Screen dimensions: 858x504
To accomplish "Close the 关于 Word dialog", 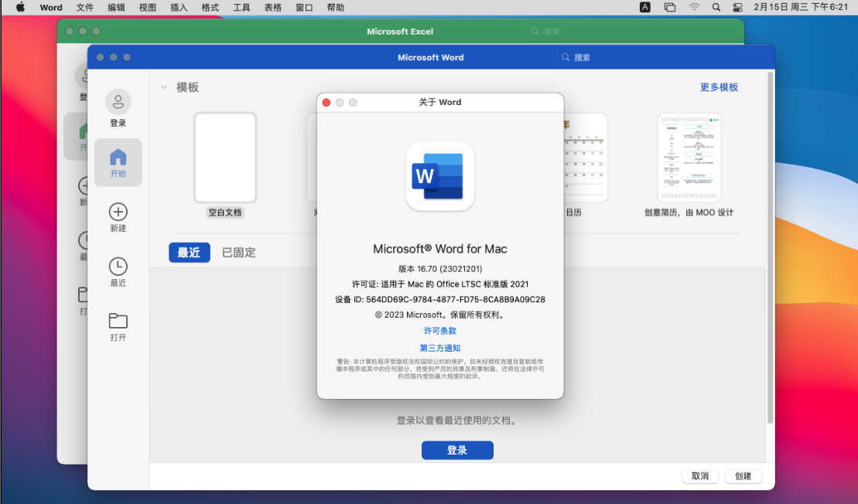I will 326,102.
